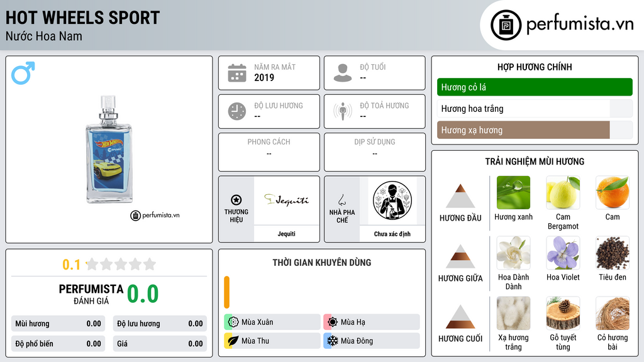Click the Mùa Thu season label

click(255, 341)
